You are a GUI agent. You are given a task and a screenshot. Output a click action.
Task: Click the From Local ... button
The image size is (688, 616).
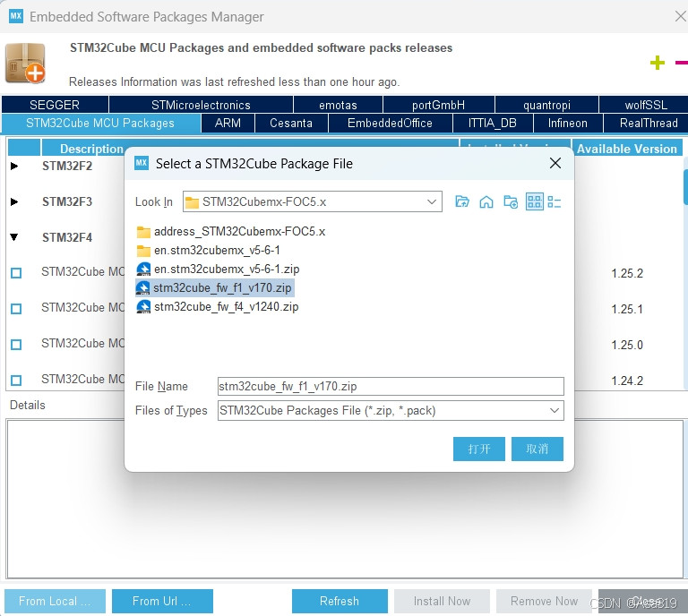(55, 601)
